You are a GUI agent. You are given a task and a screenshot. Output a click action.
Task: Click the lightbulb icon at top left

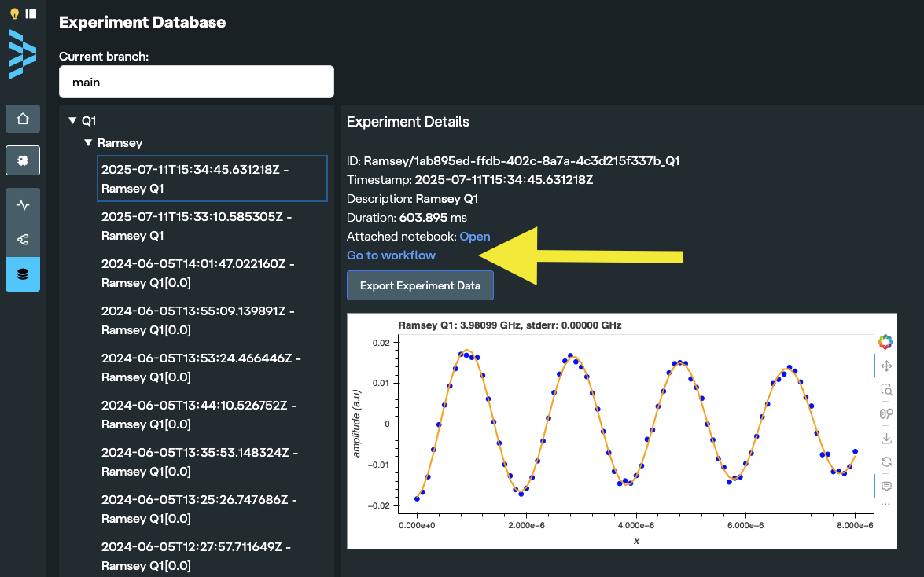[x=14, y=13]
